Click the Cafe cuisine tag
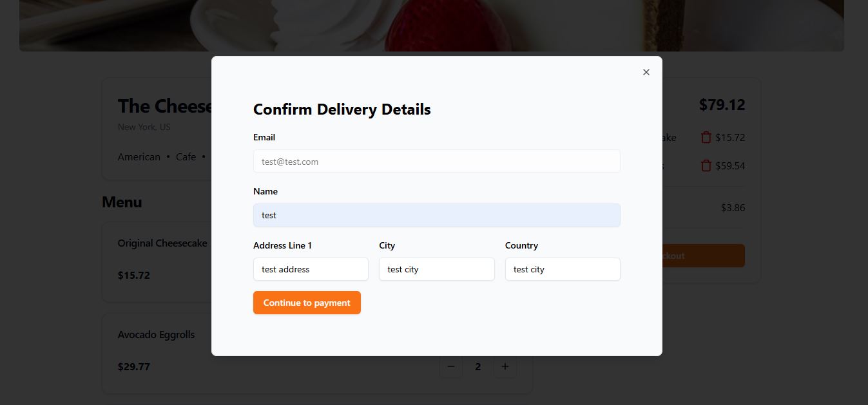868x405 pixels. [x=186, y=157]
